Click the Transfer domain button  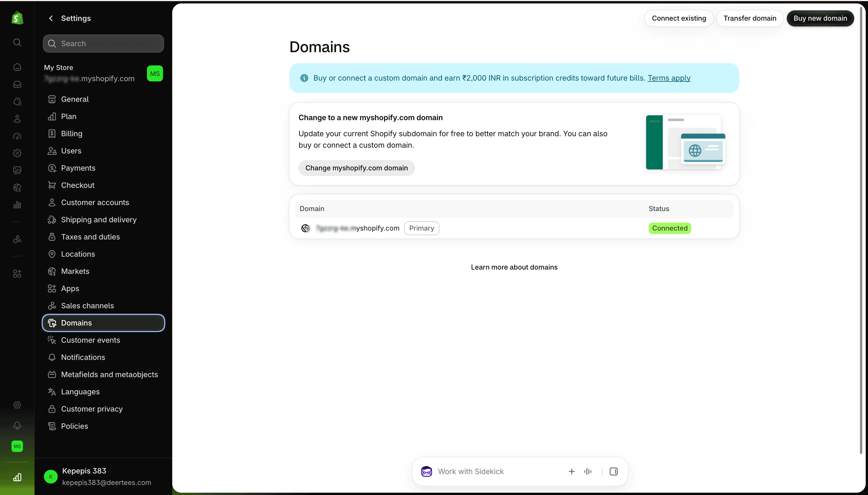pyautogui.click(x=749, y=18)
